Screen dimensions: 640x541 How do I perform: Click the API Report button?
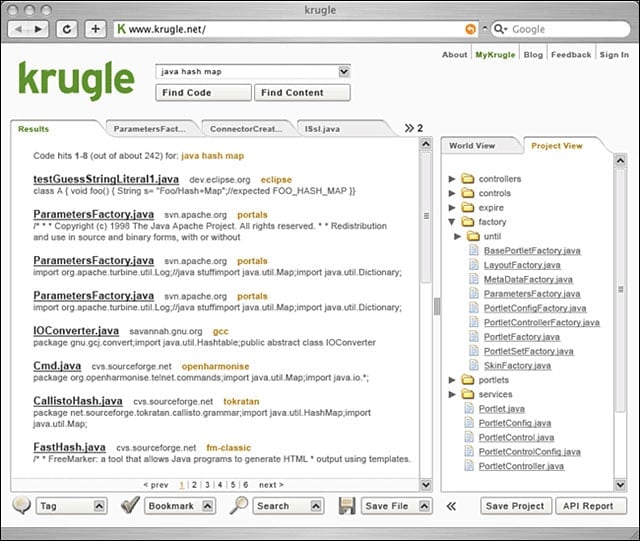click(x=591, y=506)
